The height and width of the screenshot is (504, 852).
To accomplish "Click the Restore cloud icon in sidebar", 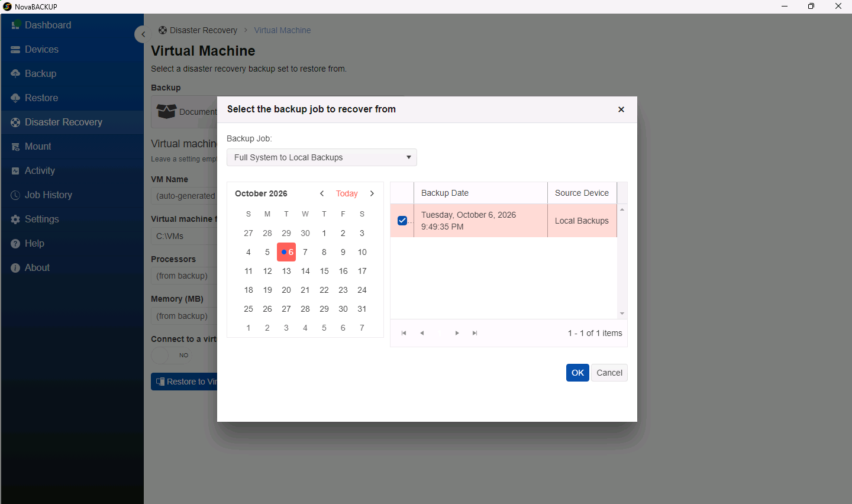I will 15,98.
